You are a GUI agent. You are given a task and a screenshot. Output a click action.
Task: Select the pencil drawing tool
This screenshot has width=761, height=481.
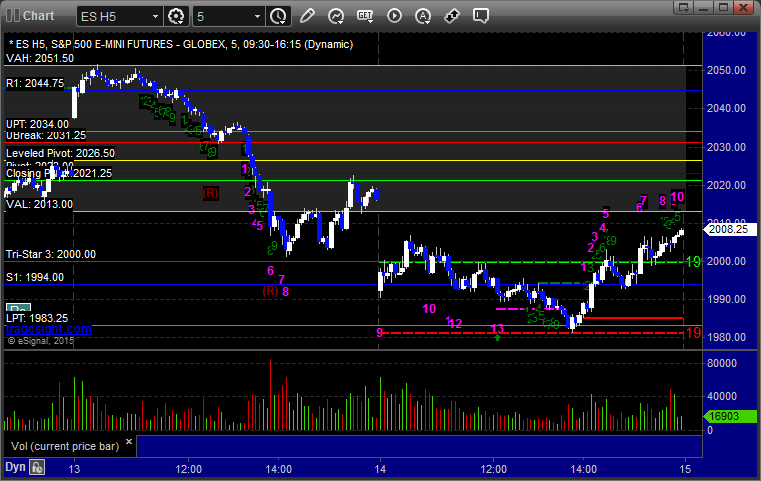coord(307,16)
